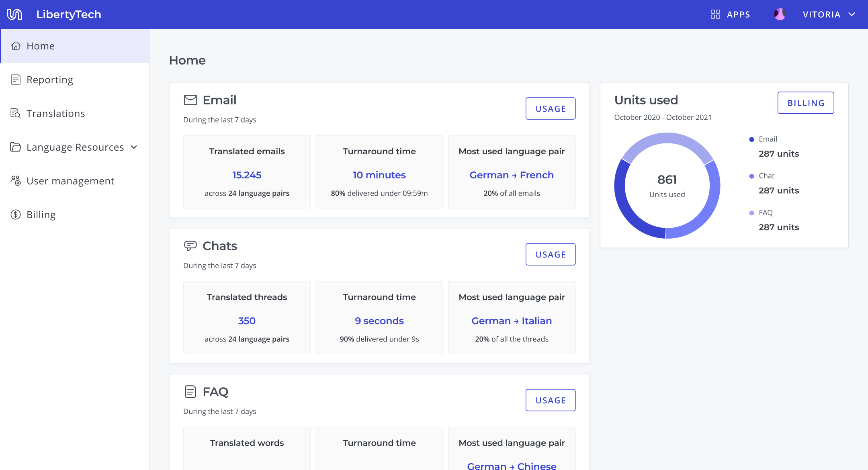The image size is (868, 470).
Task: Click the Chats section heading
Action: [x=220, y=246]
